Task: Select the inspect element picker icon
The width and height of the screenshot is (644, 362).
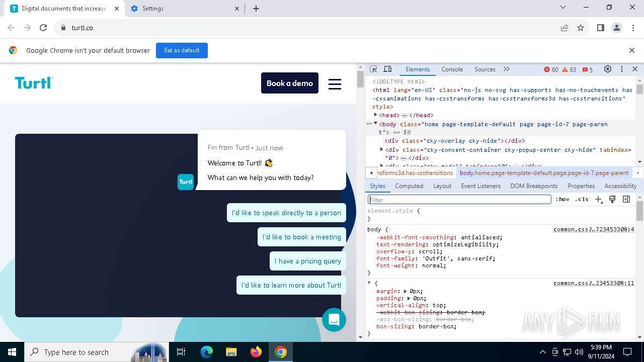Action: [373, 69]
